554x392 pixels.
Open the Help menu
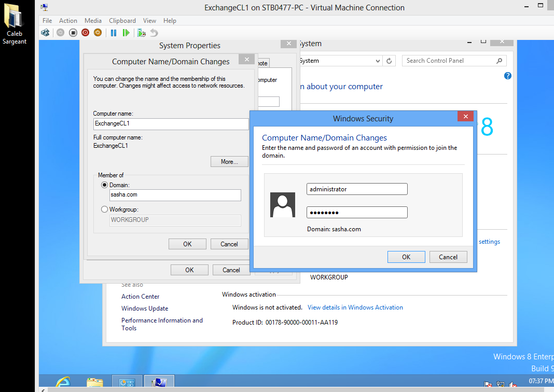[170, 21]
